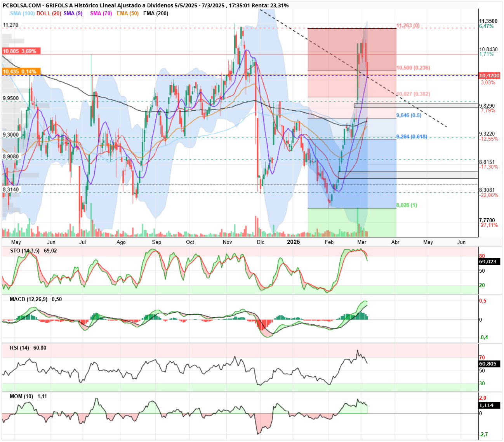
Task: Click the 10,8430 right axis value
Action: coord(488,49)
